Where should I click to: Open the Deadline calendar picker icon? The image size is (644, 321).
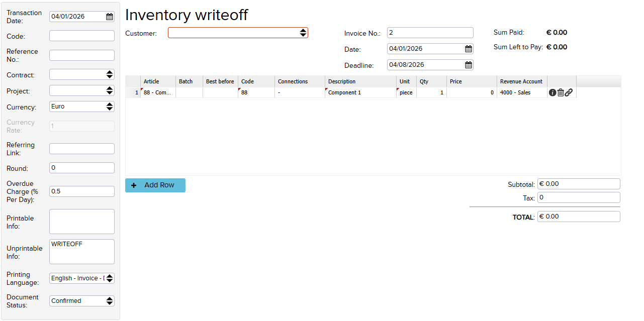469,65
